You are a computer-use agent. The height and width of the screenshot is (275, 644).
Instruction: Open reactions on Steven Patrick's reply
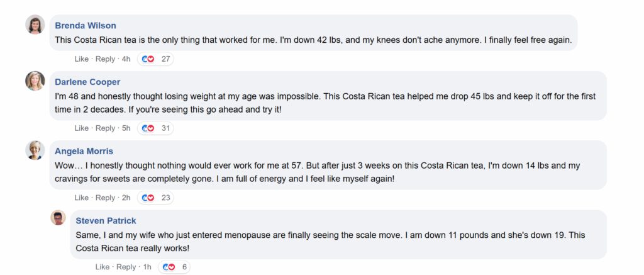[175, 267]
